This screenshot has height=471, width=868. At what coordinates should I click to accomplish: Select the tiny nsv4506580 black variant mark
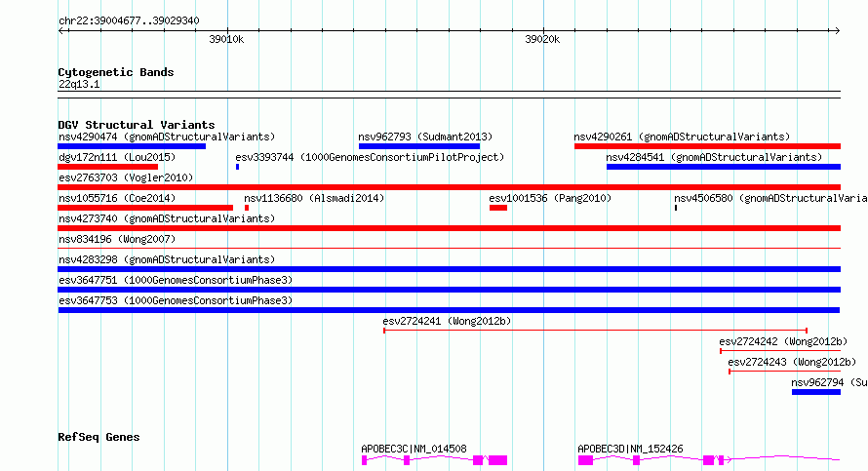pos(676,208)
